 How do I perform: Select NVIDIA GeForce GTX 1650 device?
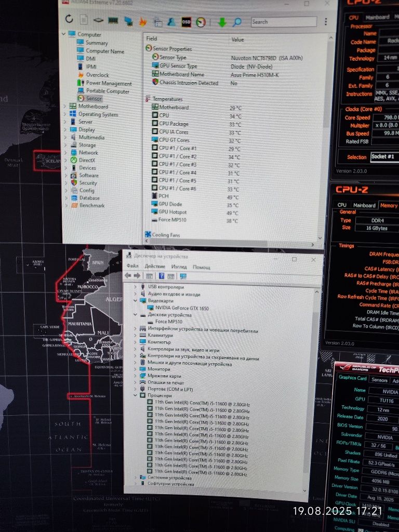182,308
